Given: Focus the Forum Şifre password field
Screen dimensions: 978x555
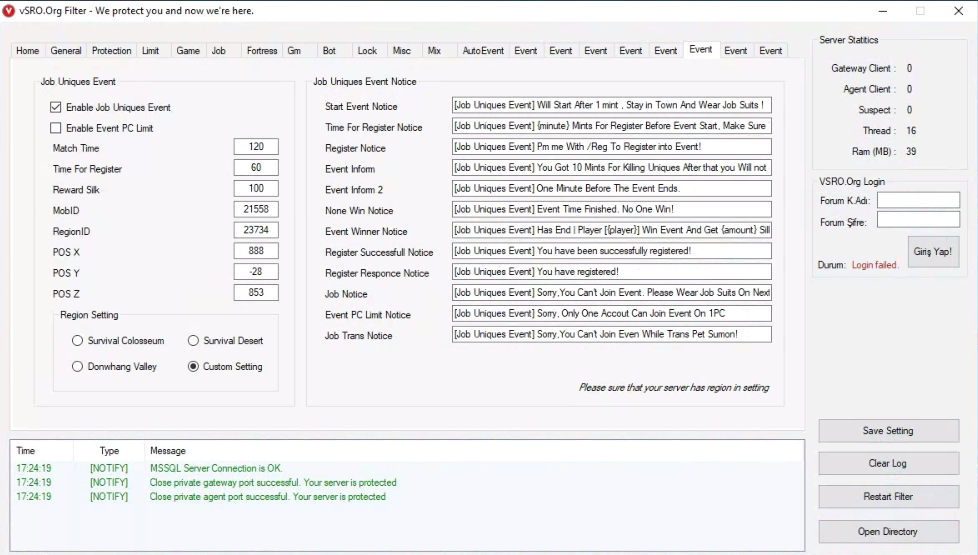Looking at the screenshot, I should [x=918, y=220].
